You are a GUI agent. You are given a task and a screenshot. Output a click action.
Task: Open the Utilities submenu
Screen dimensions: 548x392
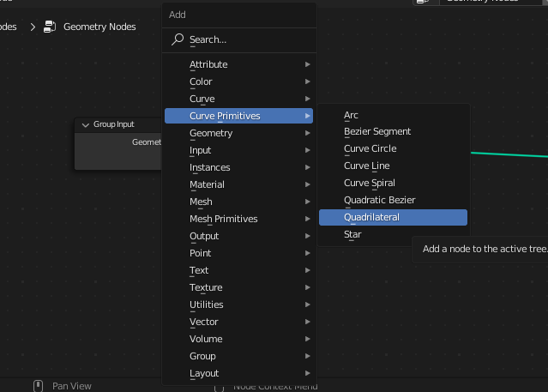pos(239,305)
